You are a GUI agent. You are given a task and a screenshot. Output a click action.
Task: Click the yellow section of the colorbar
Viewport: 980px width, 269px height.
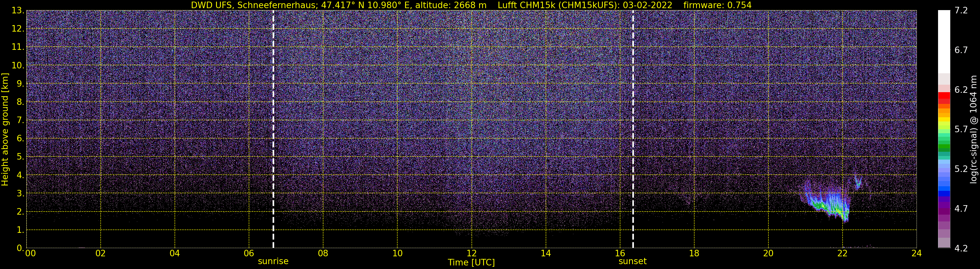tap(944, 120)
